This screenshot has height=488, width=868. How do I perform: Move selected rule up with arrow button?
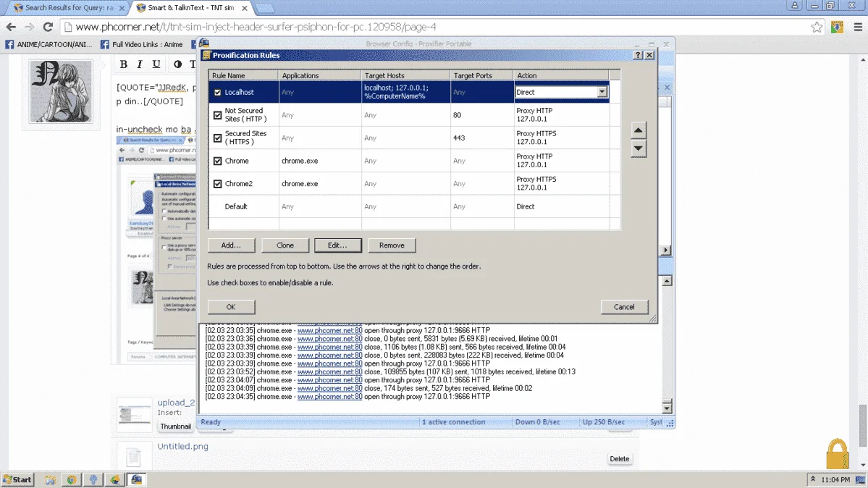(x=639, y=130)
